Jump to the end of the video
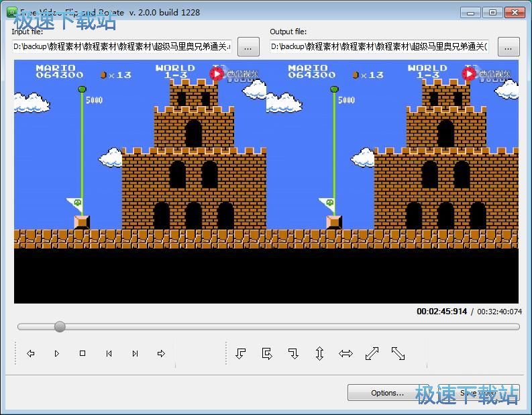The height and width of the screenshot is (415, 532). click(x=135, y=353)
